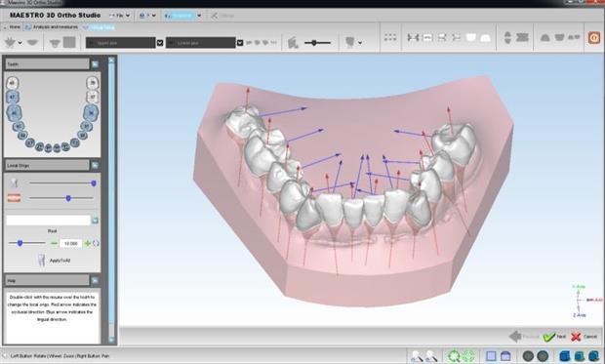Expand the dropdown beside the first jaw icon

(x=20, y=43)
